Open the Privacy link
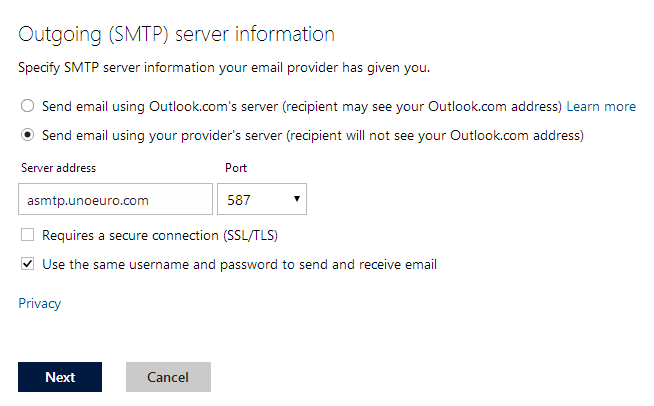 coord(40,303)
